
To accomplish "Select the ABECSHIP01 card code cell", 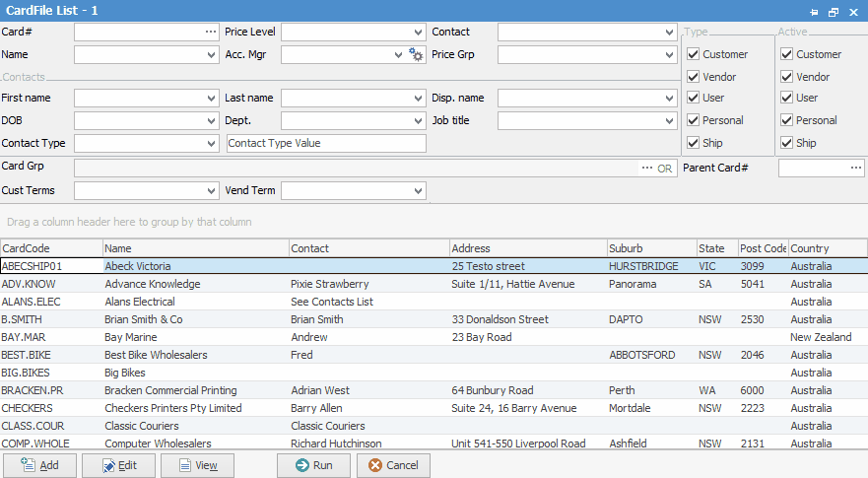I will coord(51,266).
